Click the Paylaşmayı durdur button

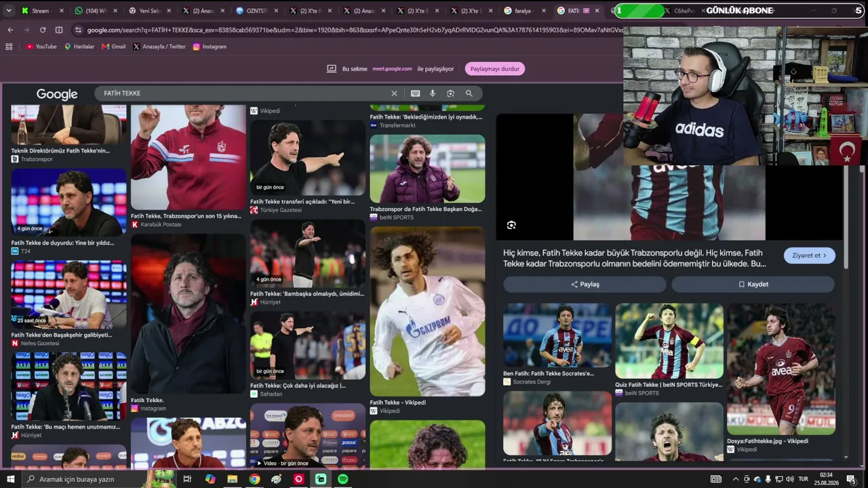495,68
